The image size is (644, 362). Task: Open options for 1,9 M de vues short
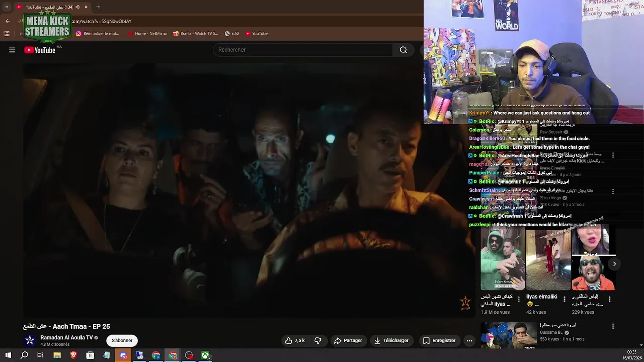click(x=519, y=299)
